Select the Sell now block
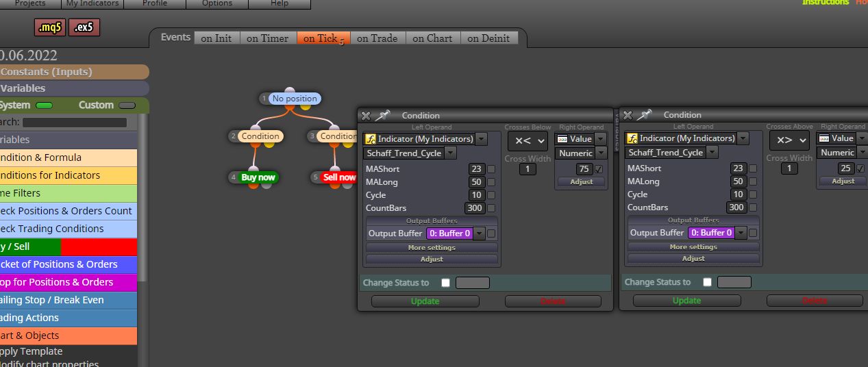Viewport: 868px width, 367px height. click(x=339, y=177)
